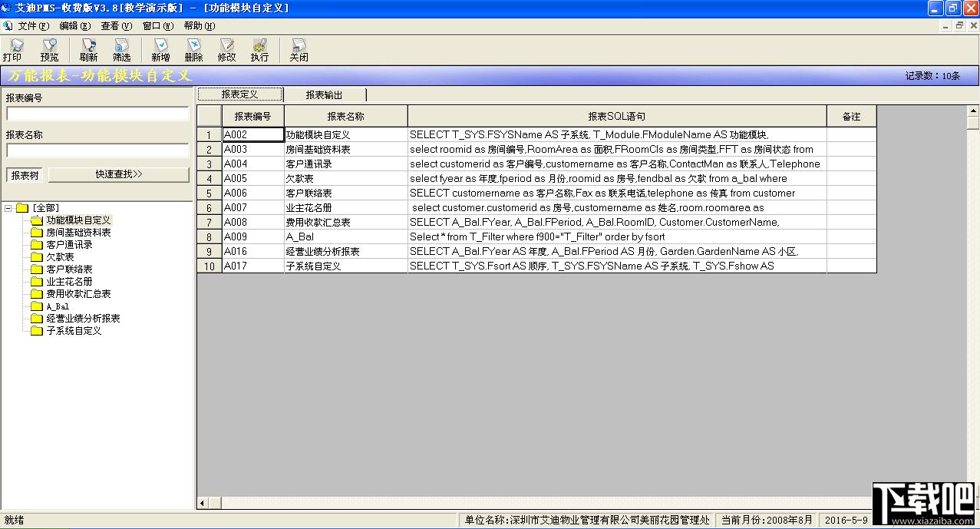Viewport: 980px width, 529px height.
Task: Click the 报表名称 column header
Action: [345, 117]
